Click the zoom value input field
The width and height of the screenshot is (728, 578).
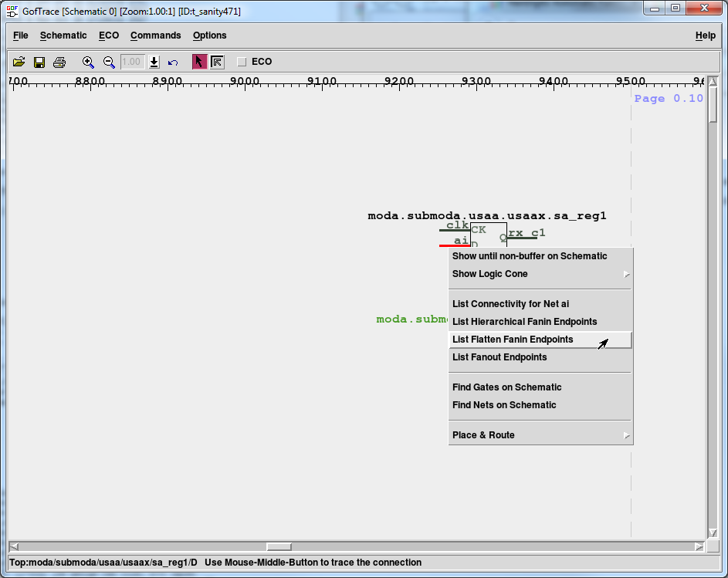click(133, 62)
